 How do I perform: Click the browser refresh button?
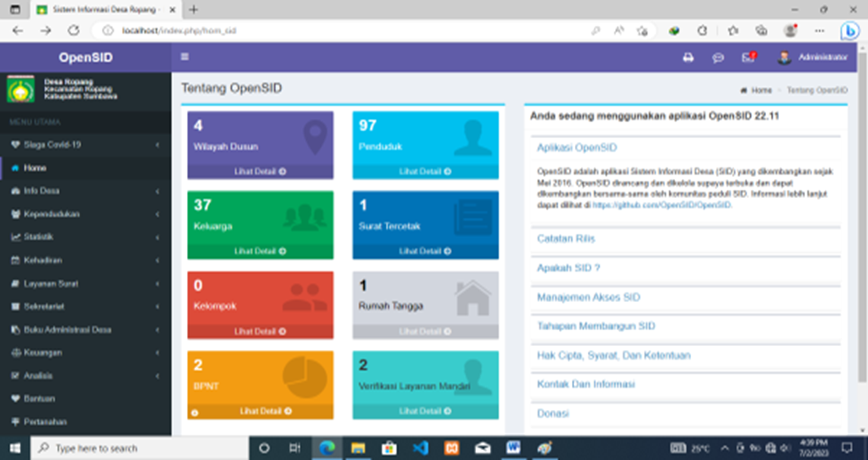point(74,30)
